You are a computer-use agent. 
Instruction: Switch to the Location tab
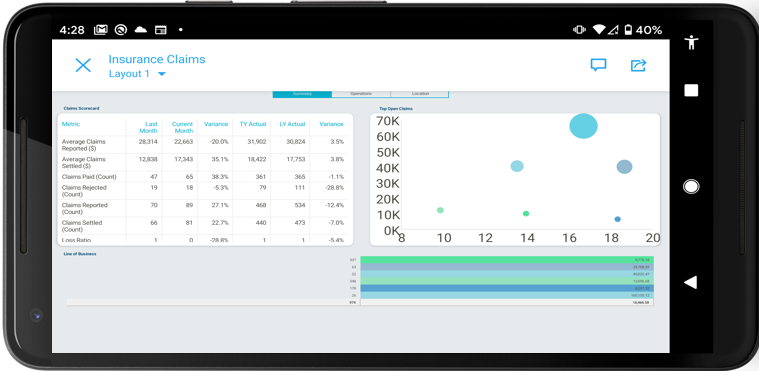[x=420, y=94]
